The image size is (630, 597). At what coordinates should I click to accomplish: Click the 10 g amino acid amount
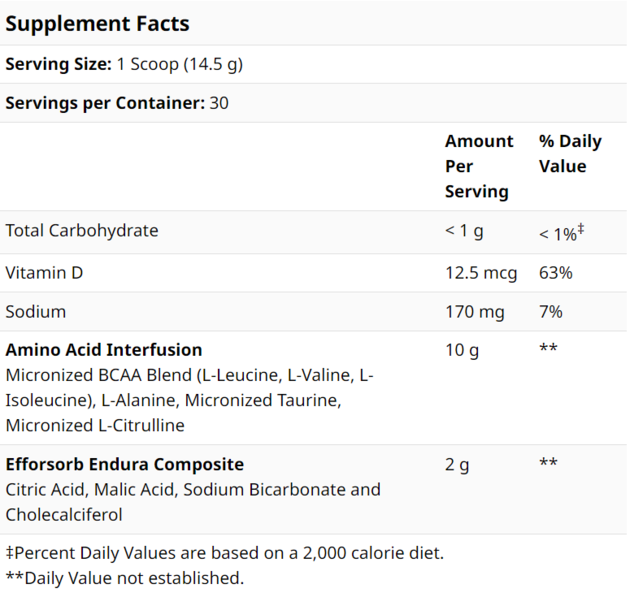tap(462, 351)
